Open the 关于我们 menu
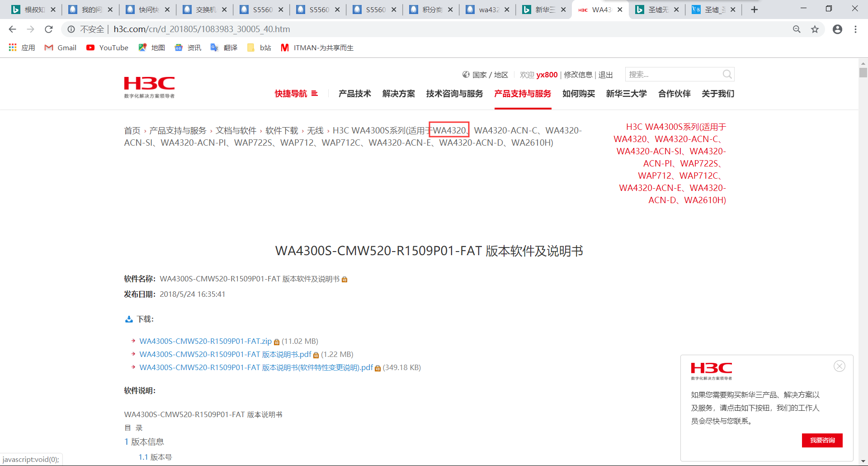This screenshot has height=466, width=868. tap(718, 94)
